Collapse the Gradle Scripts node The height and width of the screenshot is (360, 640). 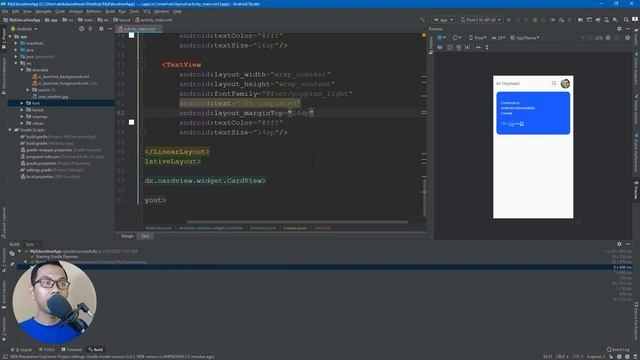(10, 130)
